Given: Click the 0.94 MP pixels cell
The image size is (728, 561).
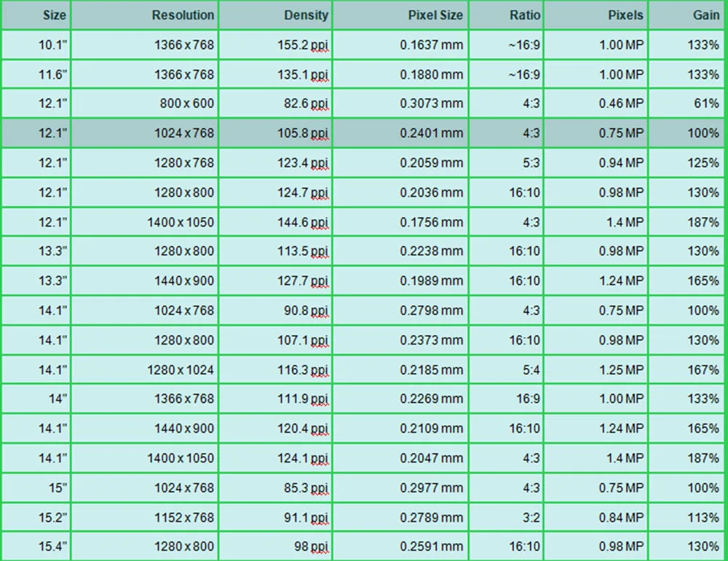Looking at the screenshot, I should [x=596, y=163].
